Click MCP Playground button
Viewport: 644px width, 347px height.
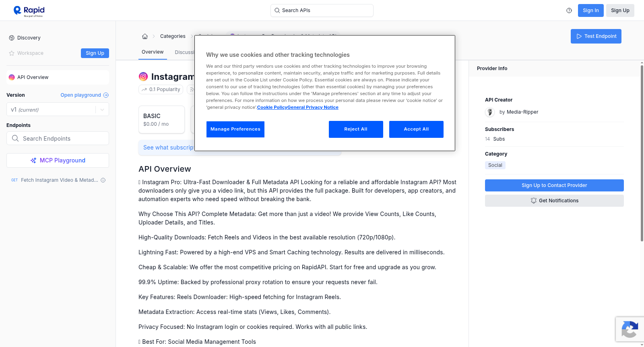pos(58,160)
